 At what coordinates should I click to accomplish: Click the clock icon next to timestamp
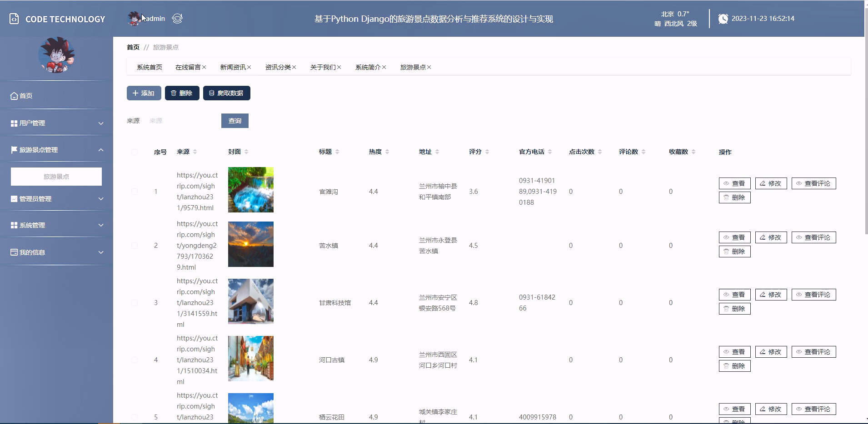tap(723, 18)
